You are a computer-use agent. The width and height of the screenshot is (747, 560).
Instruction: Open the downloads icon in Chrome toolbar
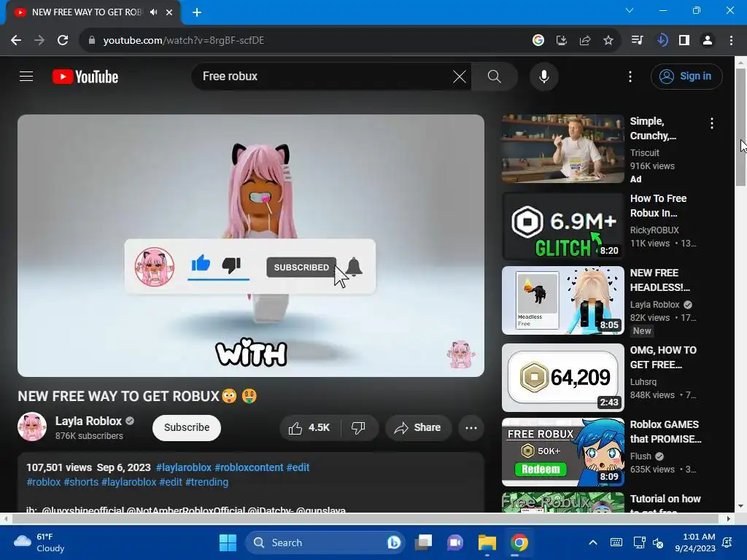coord(662,41)
